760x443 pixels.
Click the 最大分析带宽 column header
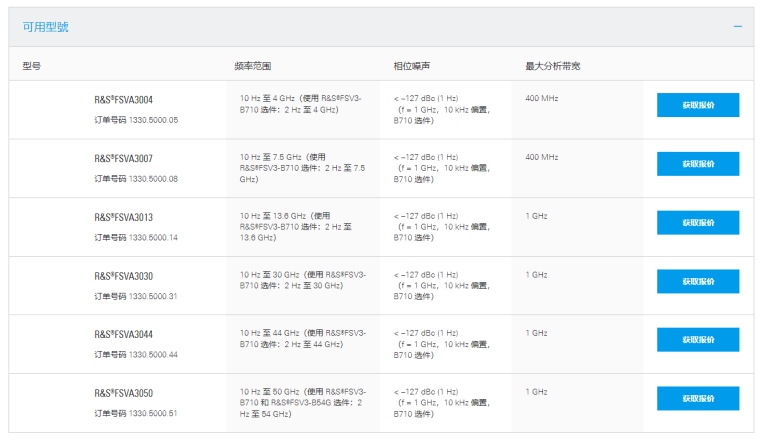click(553, 66)
